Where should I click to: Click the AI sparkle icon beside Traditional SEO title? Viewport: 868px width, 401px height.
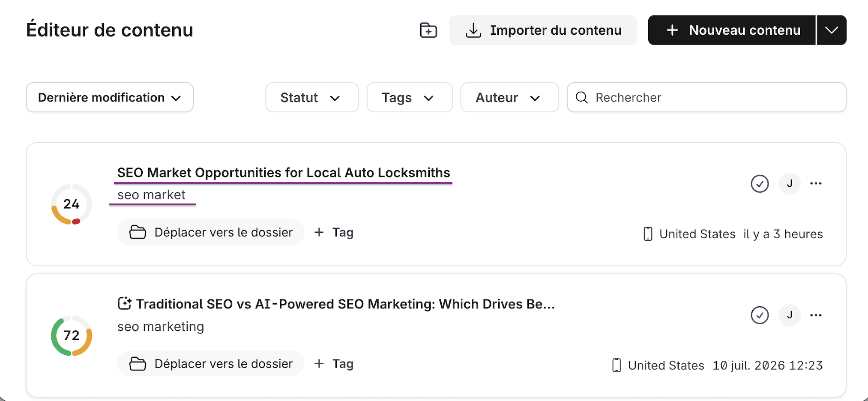124,304
